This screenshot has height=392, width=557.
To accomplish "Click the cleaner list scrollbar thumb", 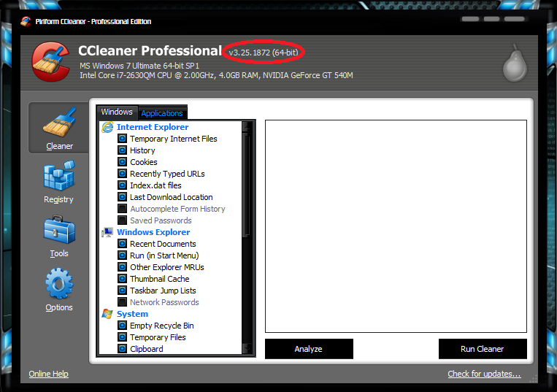I will point(247,185).
